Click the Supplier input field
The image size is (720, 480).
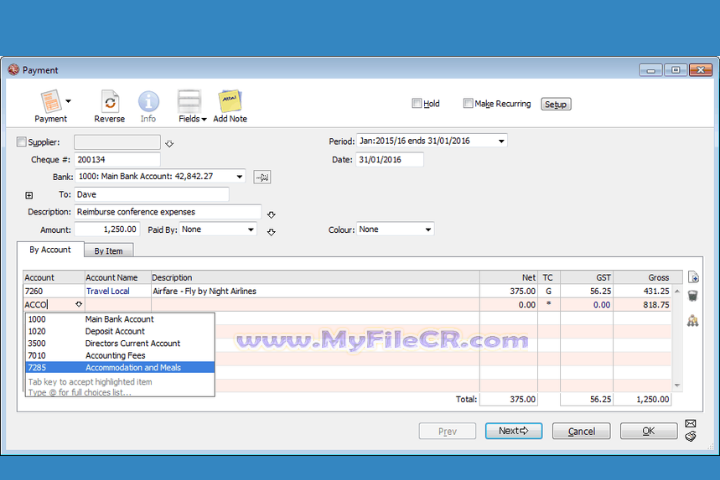118,142
